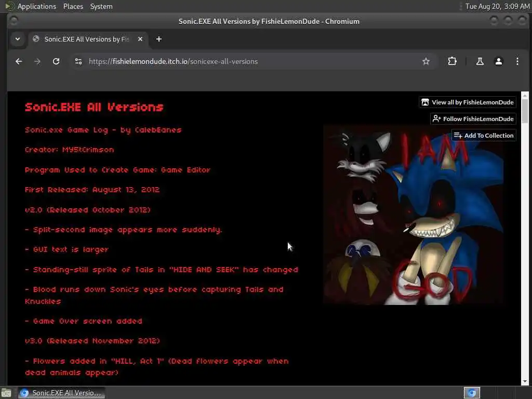Screen dimensions: 532x399
Task: Open a new tab with the plus button
Action: tap(159, 39)
